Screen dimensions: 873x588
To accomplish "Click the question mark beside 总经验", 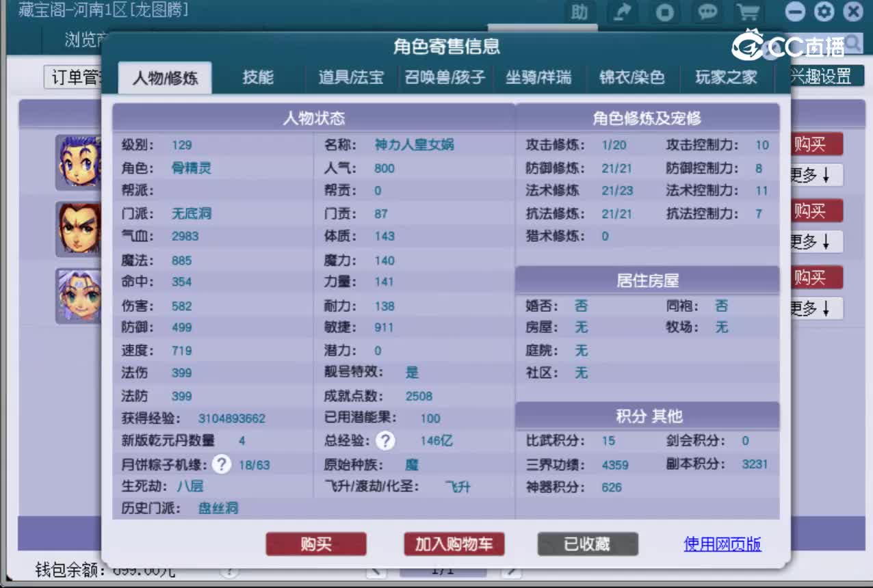I will point(385,441).
